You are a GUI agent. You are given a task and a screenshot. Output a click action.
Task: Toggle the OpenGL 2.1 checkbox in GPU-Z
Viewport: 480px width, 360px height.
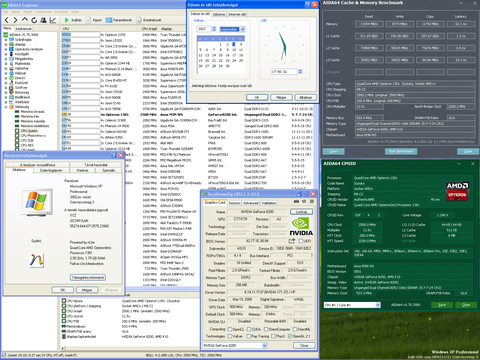click(x=290, y=336)
